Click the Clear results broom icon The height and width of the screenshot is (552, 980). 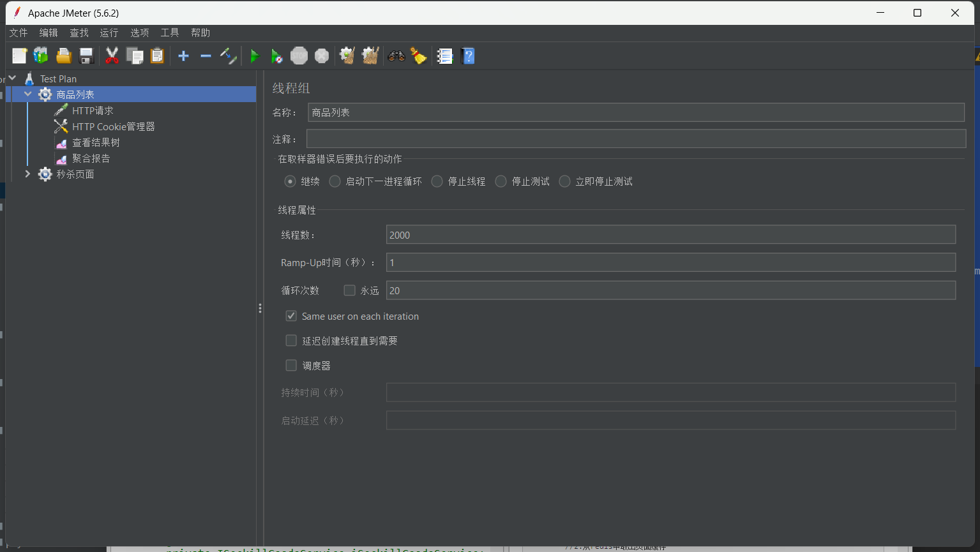347,56
